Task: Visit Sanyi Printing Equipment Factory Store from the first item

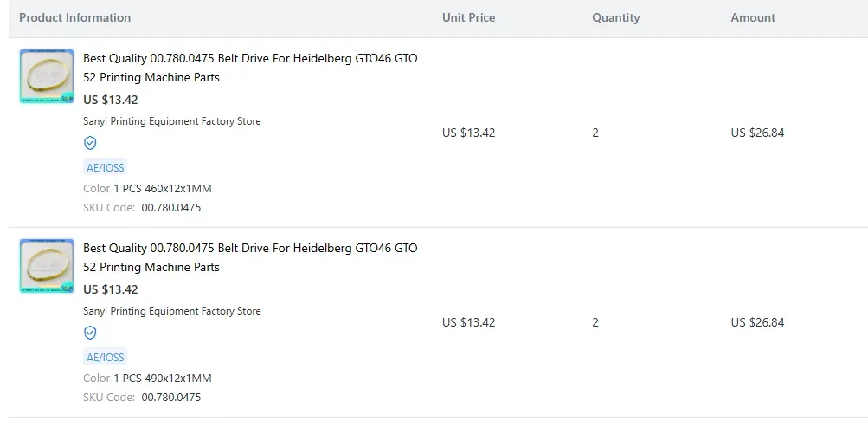Action: (x=171, y=121)
